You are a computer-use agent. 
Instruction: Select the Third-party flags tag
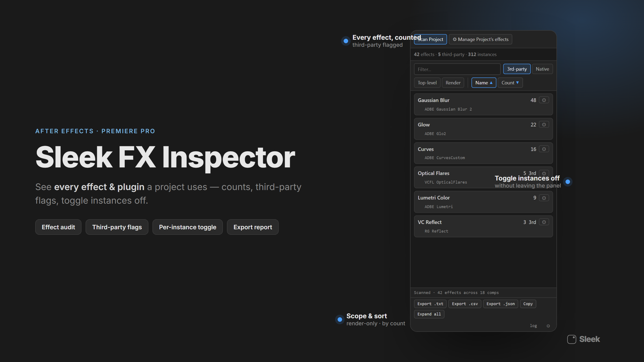coord(117,227)
